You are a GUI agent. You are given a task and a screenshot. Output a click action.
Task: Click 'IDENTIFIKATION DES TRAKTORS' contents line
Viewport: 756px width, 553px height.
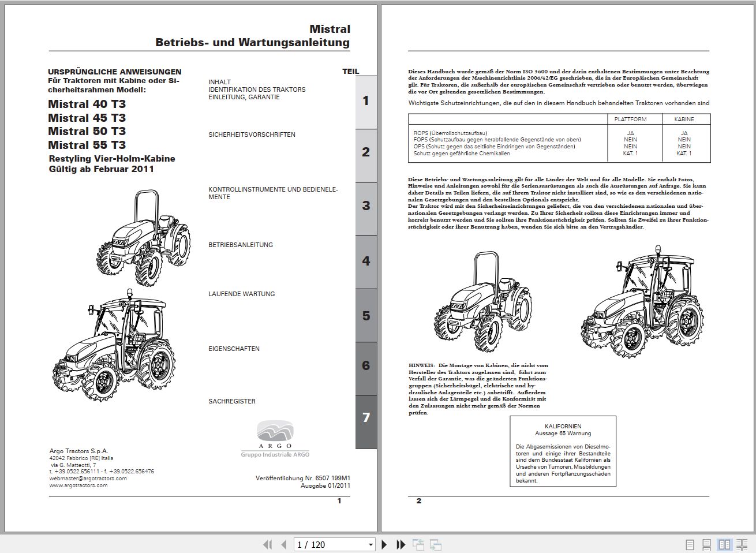(x=257, y=89)
